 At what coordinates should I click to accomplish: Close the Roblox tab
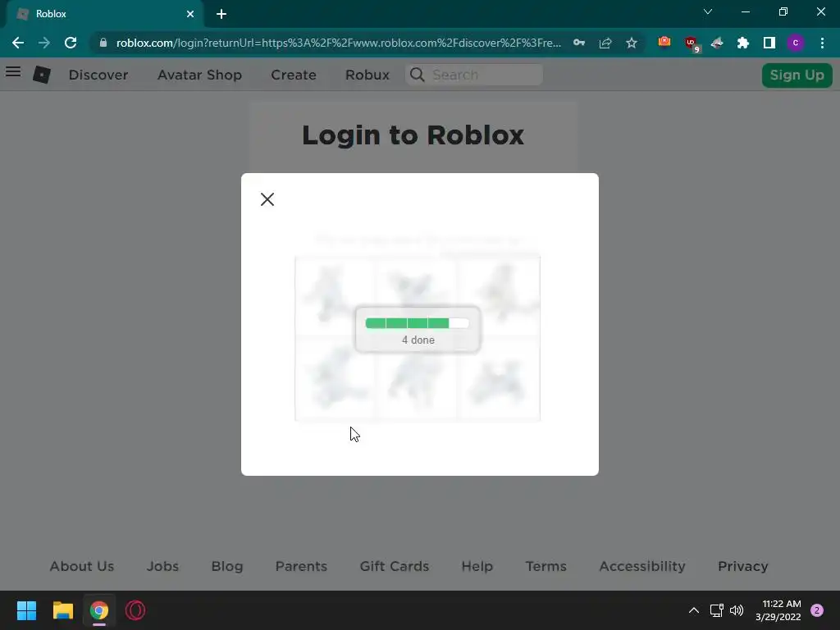[x=190, y=14]
